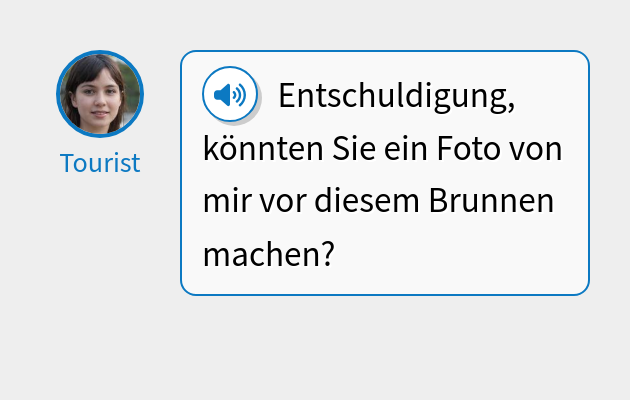Play the sentence audio with the speaker icon
Viewport: 630px width, 400px height.
click(x=230, y=95)
